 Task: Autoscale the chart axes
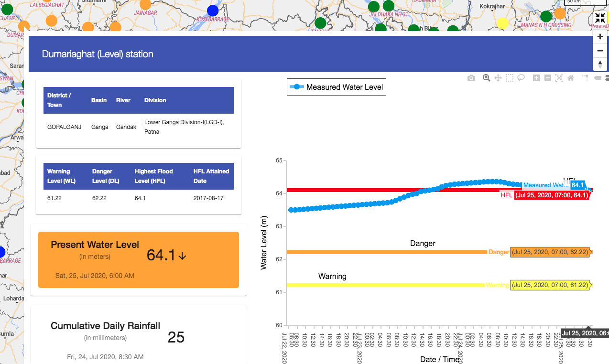(559, 78)
